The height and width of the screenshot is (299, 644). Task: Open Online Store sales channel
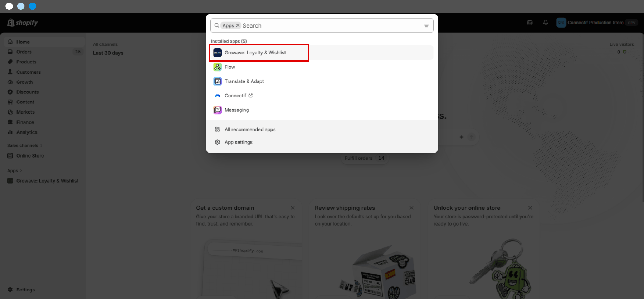click(x=44, y=156)
